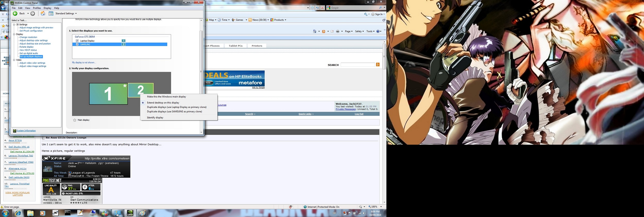Open Paint from the taskbar

click(142, 213)
